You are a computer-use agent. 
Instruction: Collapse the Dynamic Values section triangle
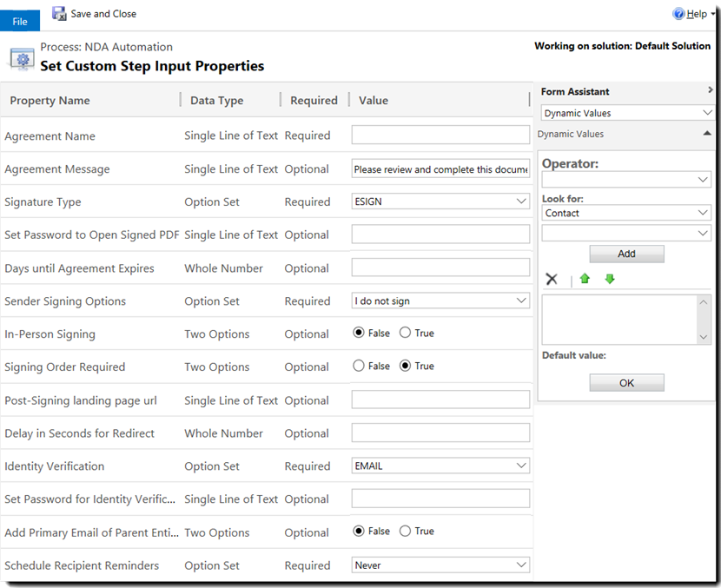(x=707, y=134)
